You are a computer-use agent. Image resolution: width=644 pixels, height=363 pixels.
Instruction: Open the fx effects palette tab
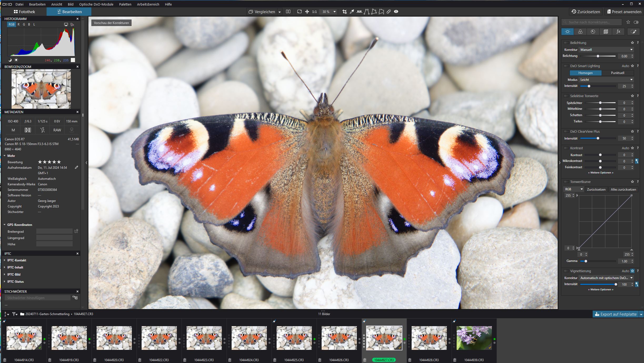click(618, 32)
